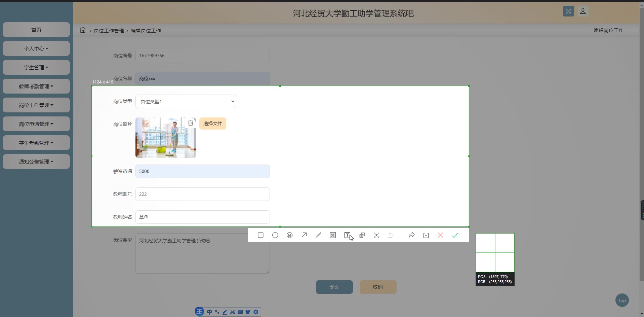Viewport: 644px width, 317px height.
Task: Click the 岗位要求 text area
Action: 203,253
